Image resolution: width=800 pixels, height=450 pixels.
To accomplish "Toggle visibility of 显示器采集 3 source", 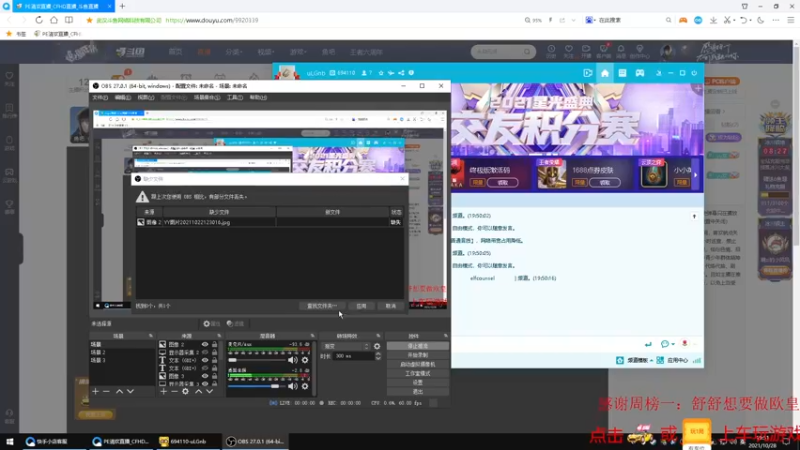I will tap(205, 384).
